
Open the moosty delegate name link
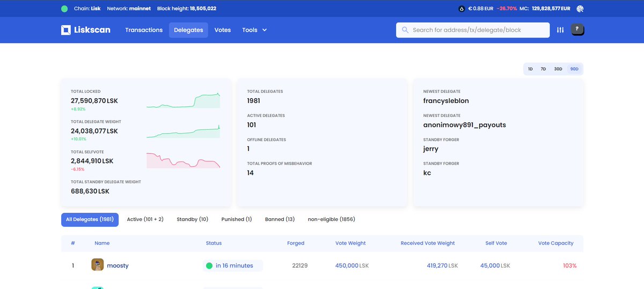point(119,265)
